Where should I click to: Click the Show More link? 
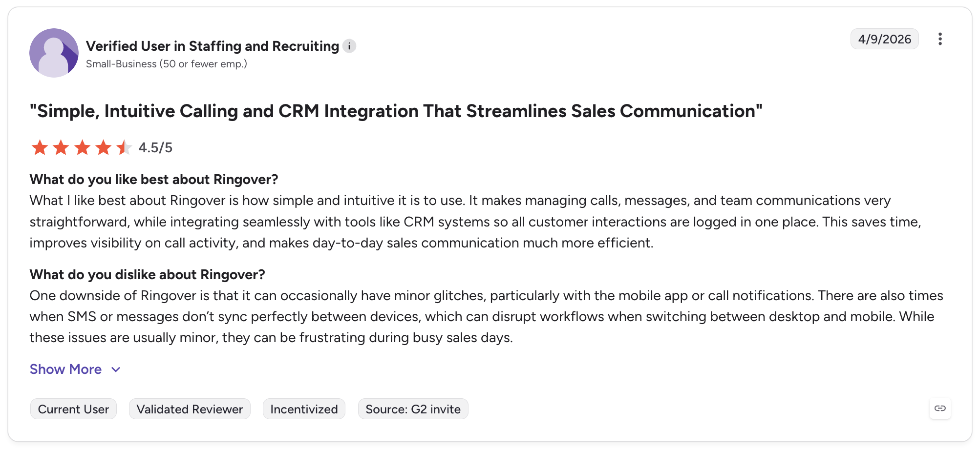[66, 369]
